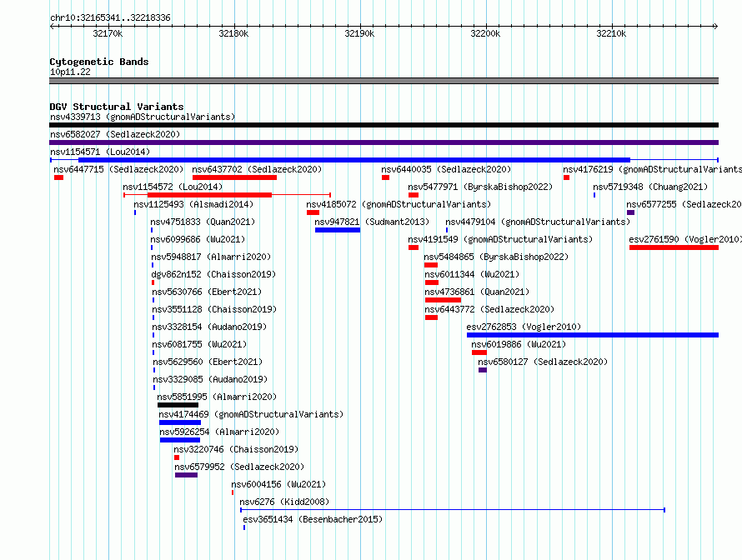Click the red esv2761590 variant bar

tap(674, 247)
